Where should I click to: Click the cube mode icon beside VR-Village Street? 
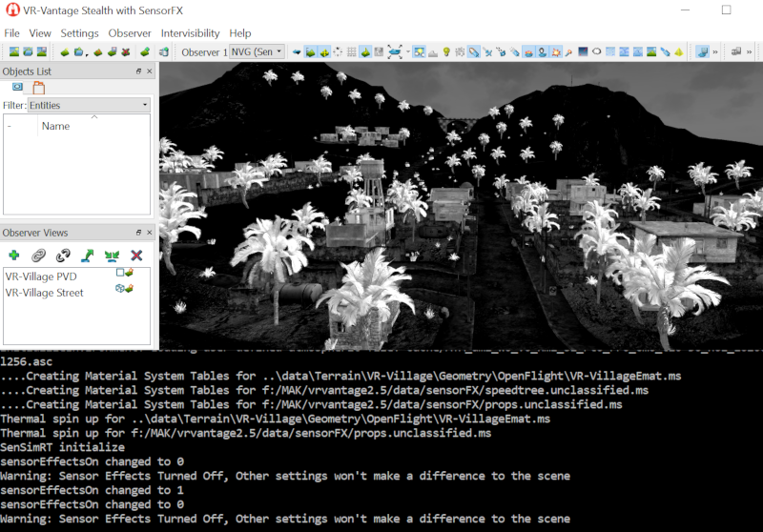[x=120, y=288]
